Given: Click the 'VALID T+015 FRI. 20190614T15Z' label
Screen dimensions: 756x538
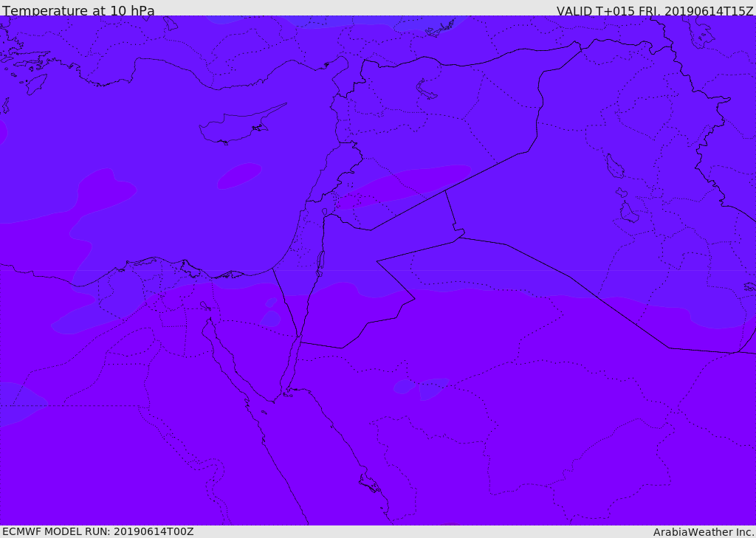Looking at the screenshot, I should pyautogui.click(x=655, y=11).
